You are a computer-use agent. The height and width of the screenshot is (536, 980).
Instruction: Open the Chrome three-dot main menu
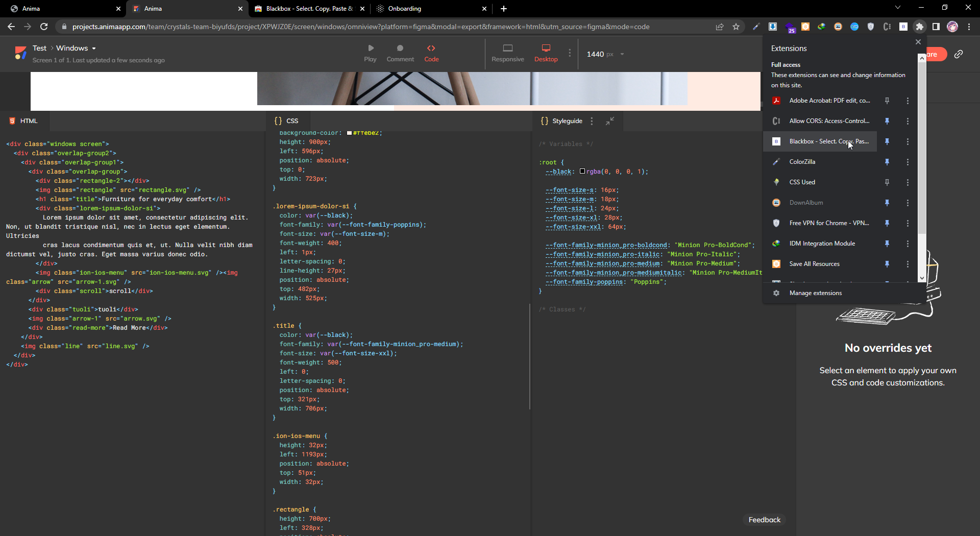coord(969,27)
